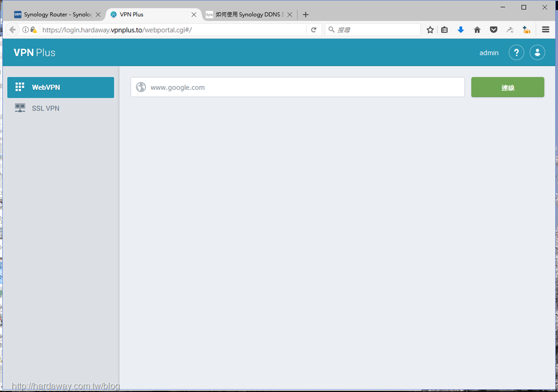558x392 pixels.
Task: Click the WebVPN grid icon
Action: (20, 87)
